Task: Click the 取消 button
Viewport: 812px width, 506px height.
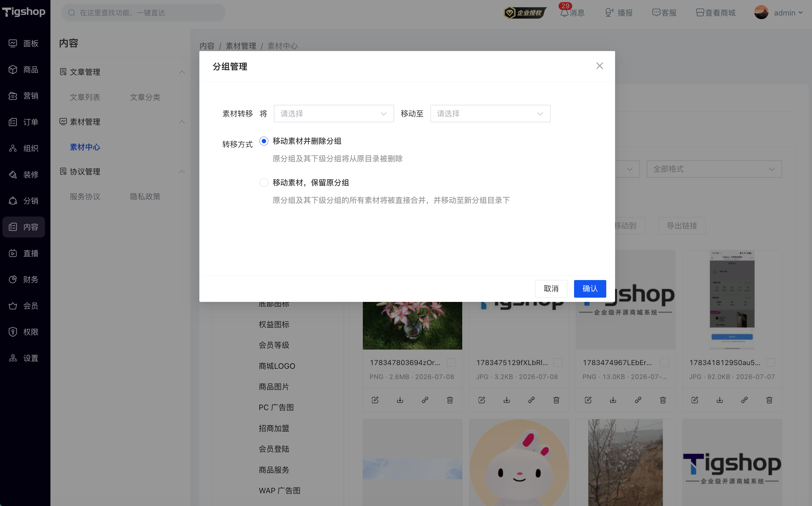Action: [551, 289]
